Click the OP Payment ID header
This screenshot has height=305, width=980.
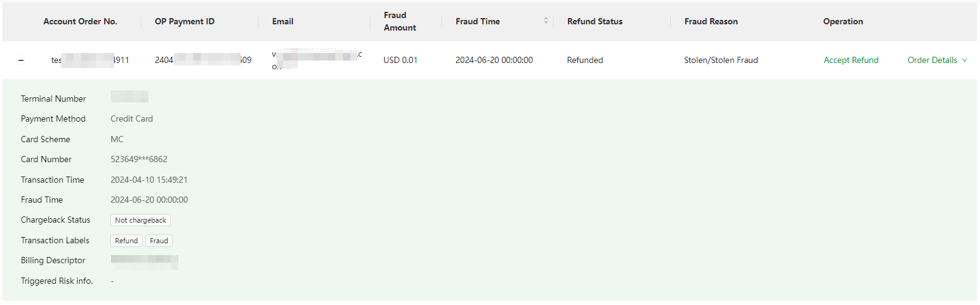[x=185, y=21]
